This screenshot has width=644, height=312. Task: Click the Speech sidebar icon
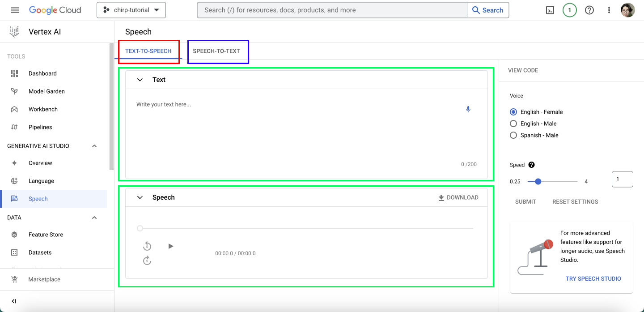tap(14, 199)
